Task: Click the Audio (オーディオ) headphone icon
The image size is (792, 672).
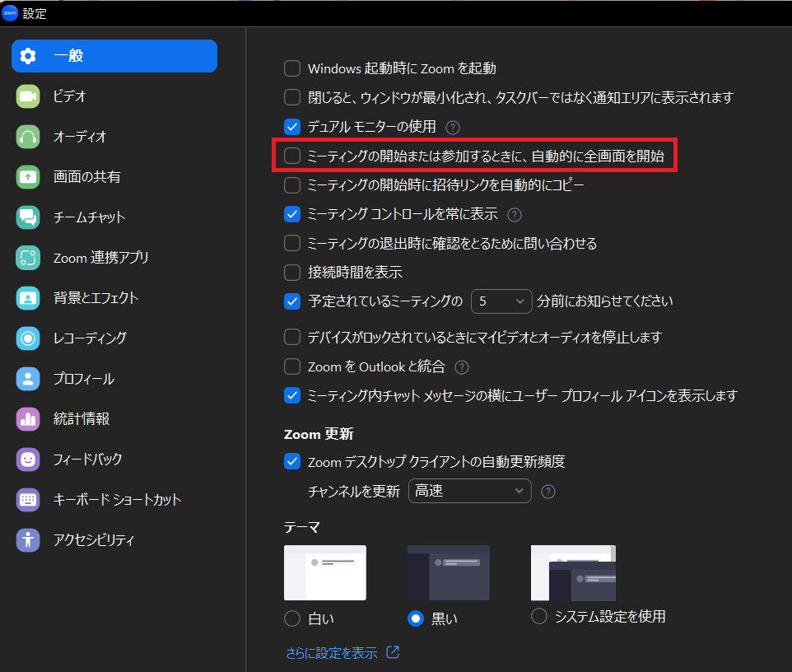Action: [28, 137]
